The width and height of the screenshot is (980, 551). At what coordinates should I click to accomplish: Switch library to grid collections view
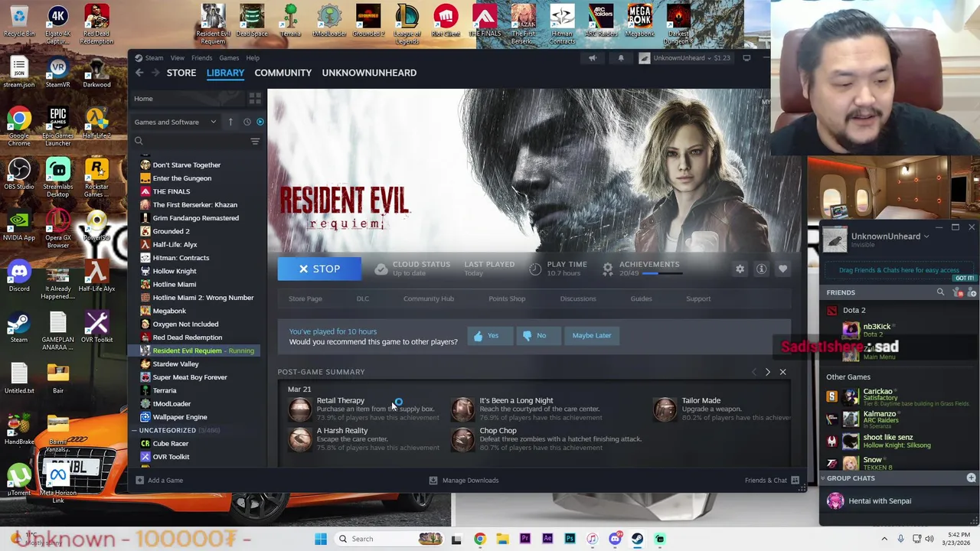coord(255,99)
